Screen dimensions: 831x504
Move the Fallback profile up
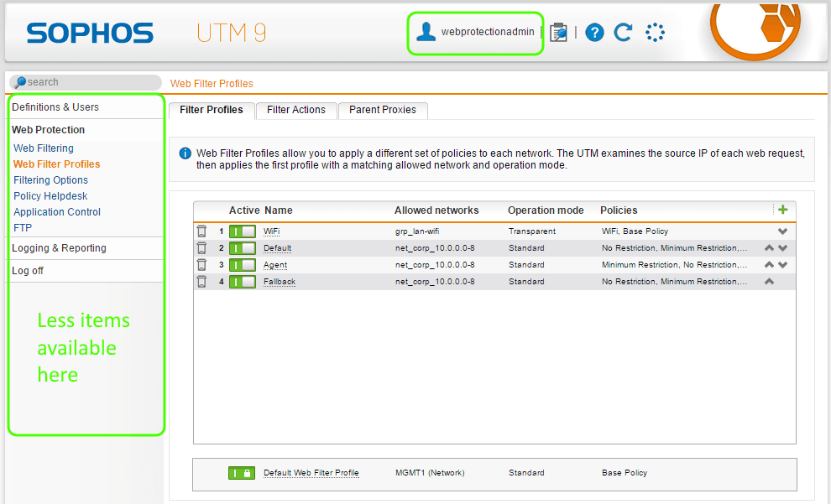point(769,281)
